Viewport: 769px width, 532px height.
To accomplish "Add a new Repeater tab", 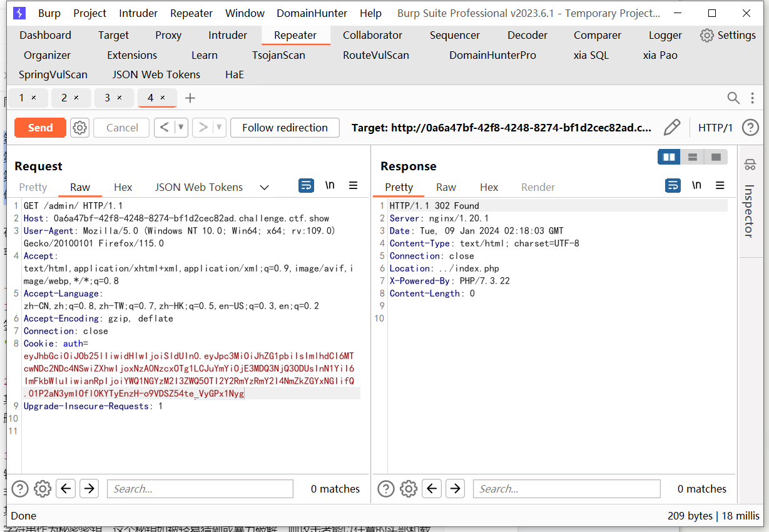I will click(x=190, y=98).
